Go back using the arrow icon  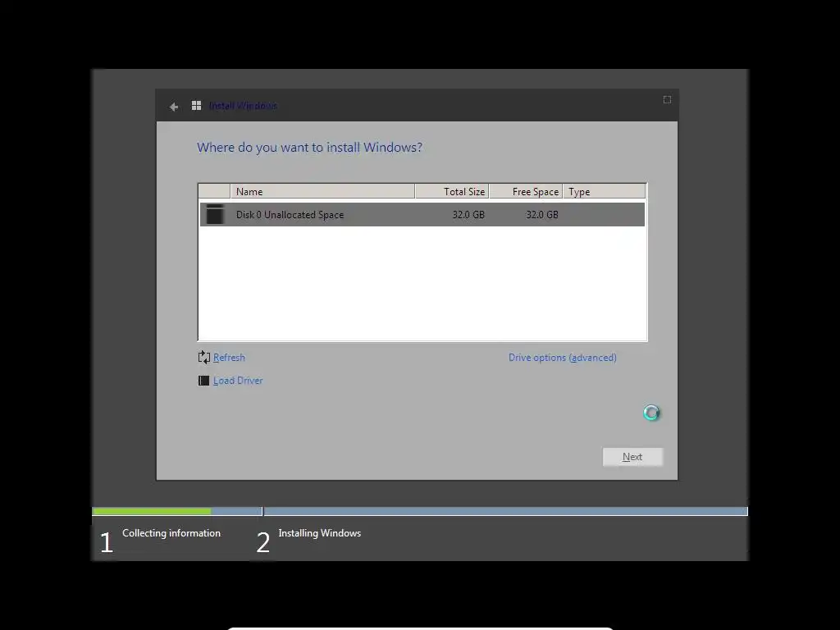coord(174,107)
